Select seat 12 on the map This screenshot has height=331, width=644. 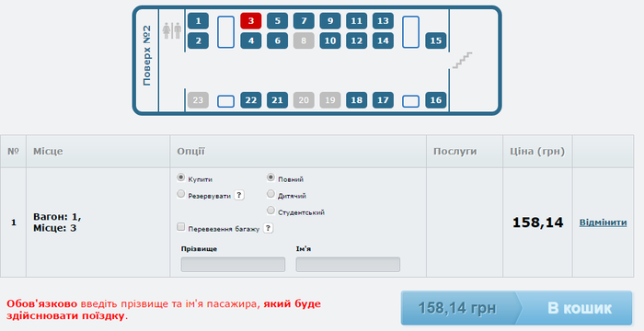[x=357, y=40]
